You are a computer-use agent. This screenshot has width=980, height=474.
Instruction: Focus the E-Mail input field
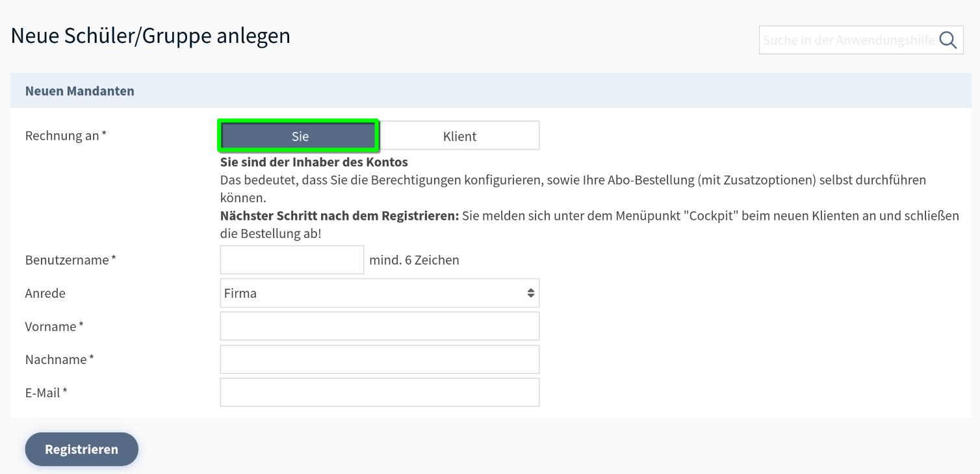tap(380, 393)
